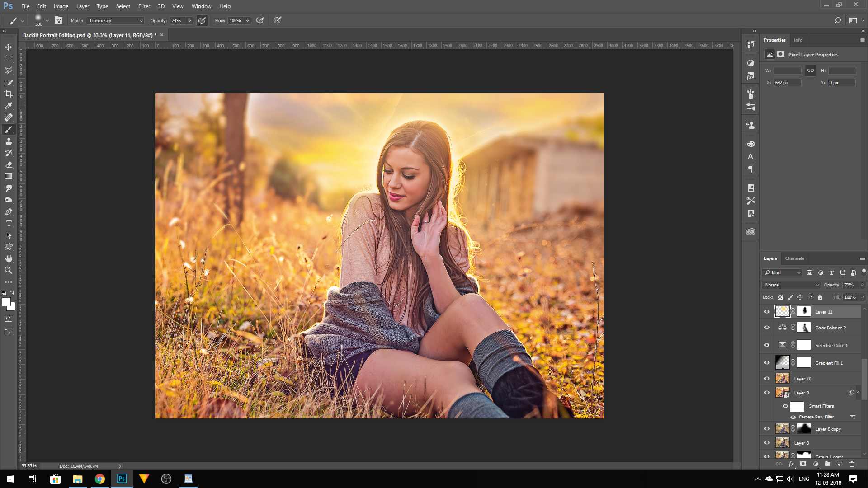This screenshot has height=488, width=868.
Task: Open the Window menu
Action: [201, 6]
